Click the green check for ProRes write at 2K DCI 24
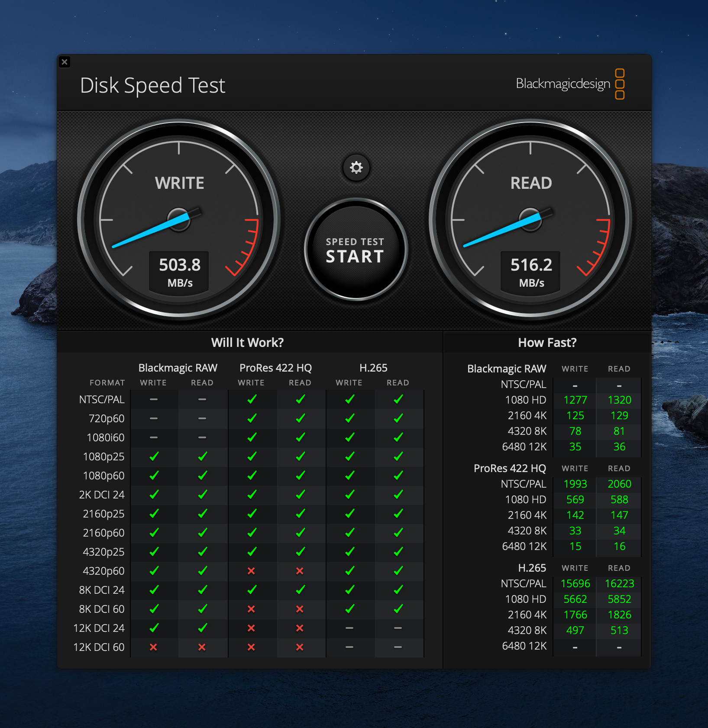The image size is (708, 728). 252,494
